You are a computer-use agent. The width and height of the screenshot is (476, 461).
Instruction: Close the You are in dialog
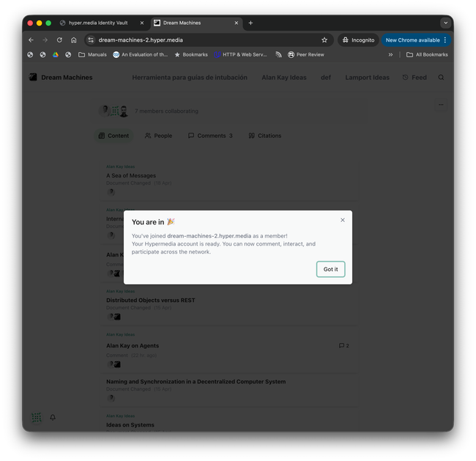(343, 220)
